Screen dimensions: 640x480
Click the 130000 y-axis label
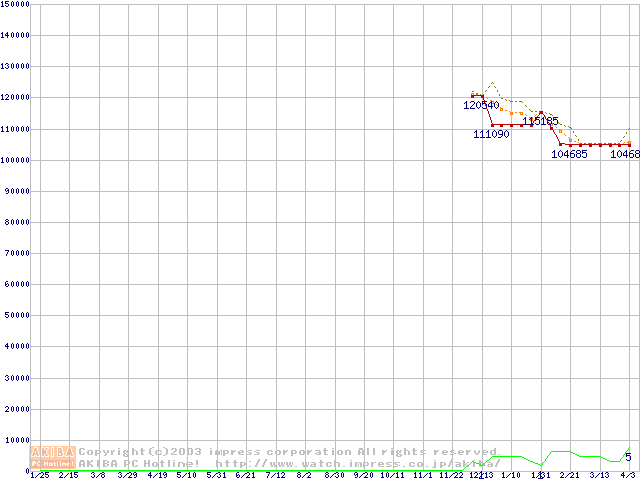(15, 66)
